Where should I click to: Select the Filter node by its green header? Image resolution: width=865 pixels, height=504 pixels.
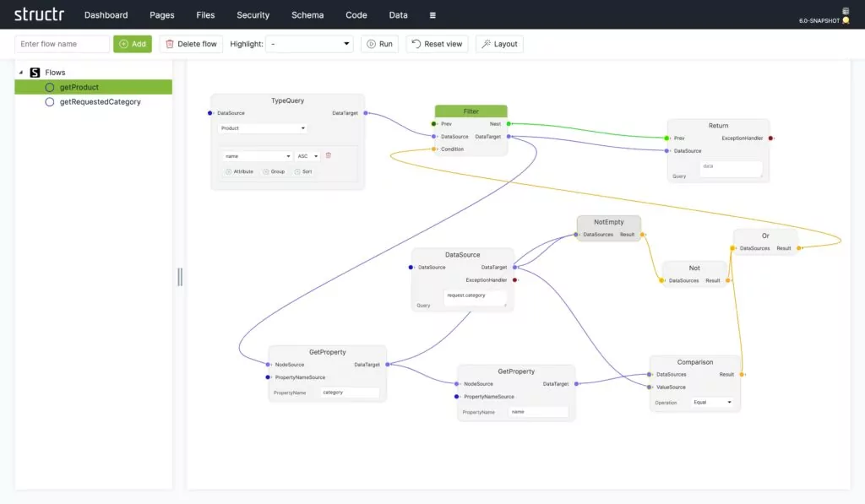[471, 111]
